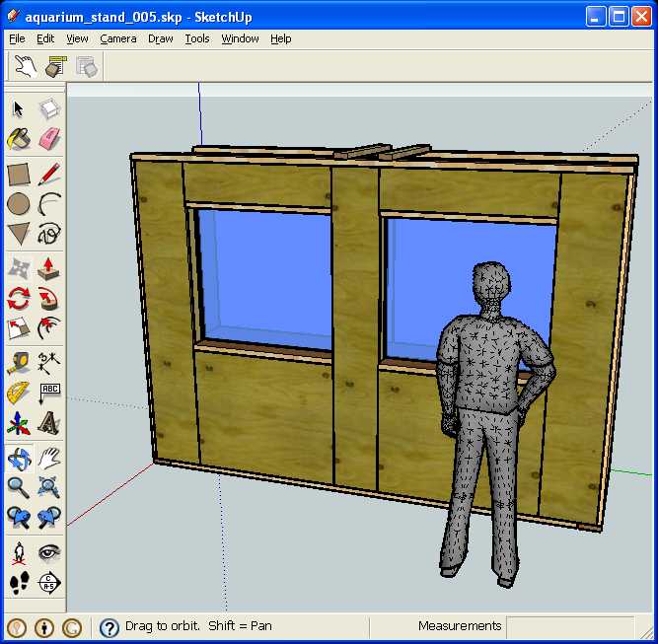Open the Edit menu
658x644 pixels.
pyautogui.click(x=45, y=38)
